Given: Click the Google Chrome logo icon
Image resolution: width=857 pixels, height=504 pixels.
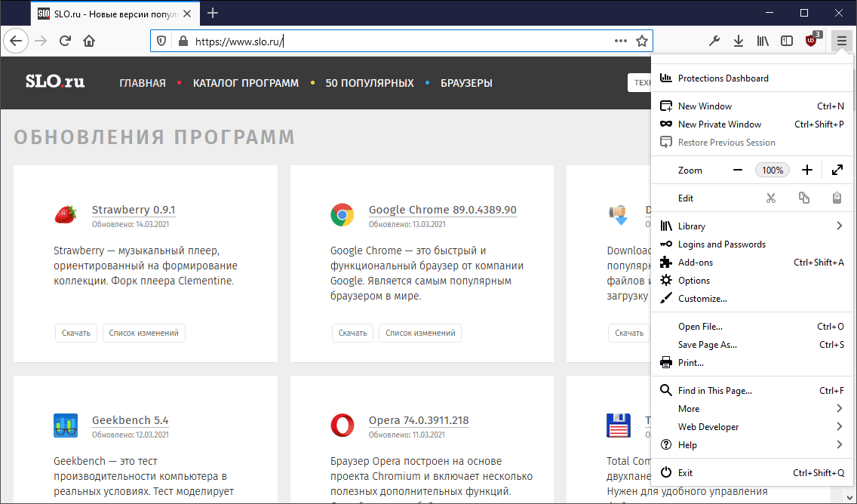Looking at the screenshot, I should coord(342,215).
